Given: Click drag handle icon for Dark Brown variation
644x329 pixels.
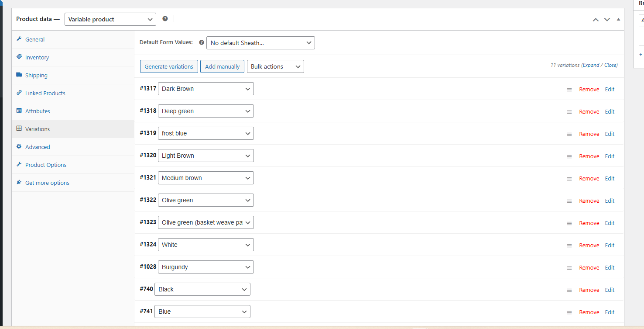Looking at the screenshot, I should (569, 90).
